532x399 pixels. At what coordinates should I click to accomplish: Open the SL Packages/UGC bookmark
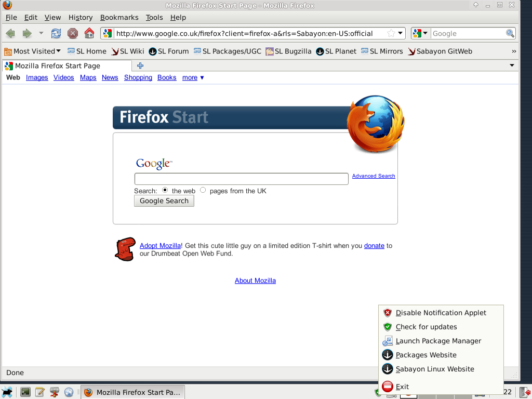pos(228,51)
